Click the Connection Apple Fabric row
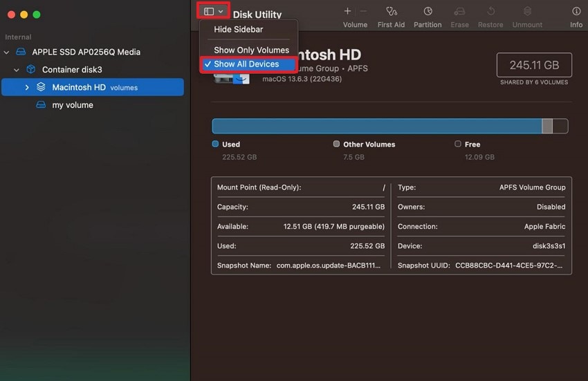Image resolution: width=588 pixels, height=381 pixels. (x=481, y=227)
